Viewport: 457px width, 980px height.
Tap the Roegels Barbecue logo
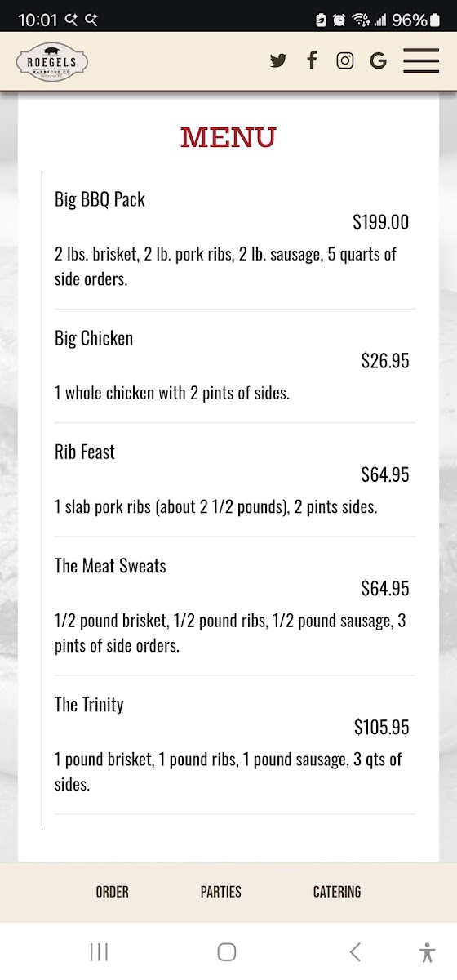click(x=52, y=61)
